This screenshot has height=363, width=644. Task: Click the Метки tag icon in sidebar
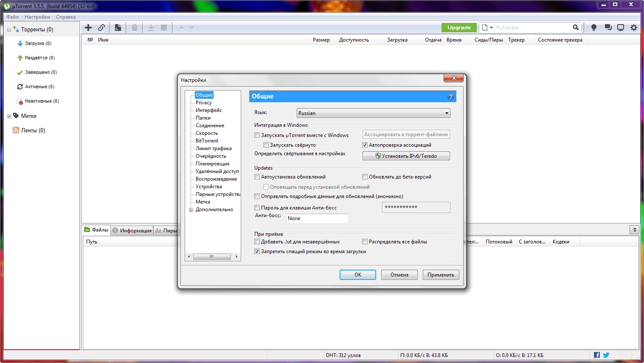pyautogui.click(x=16, y=116)
